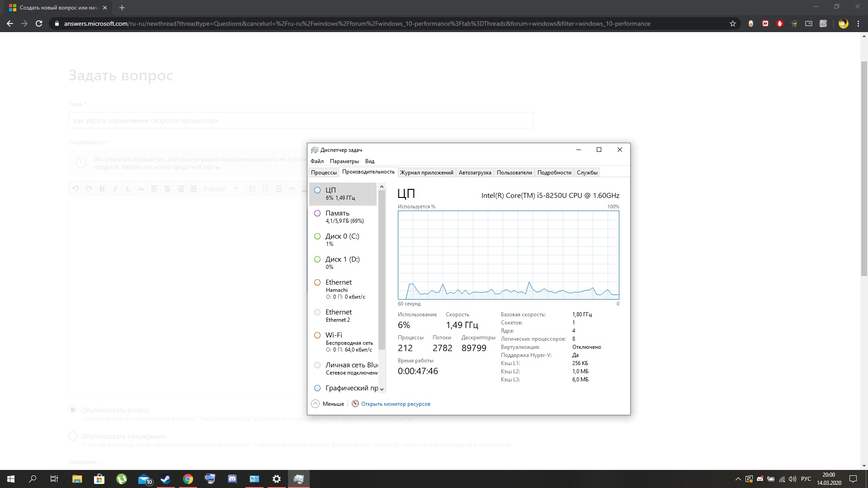Open the Mail app on the taskbar

pos(144,479)
